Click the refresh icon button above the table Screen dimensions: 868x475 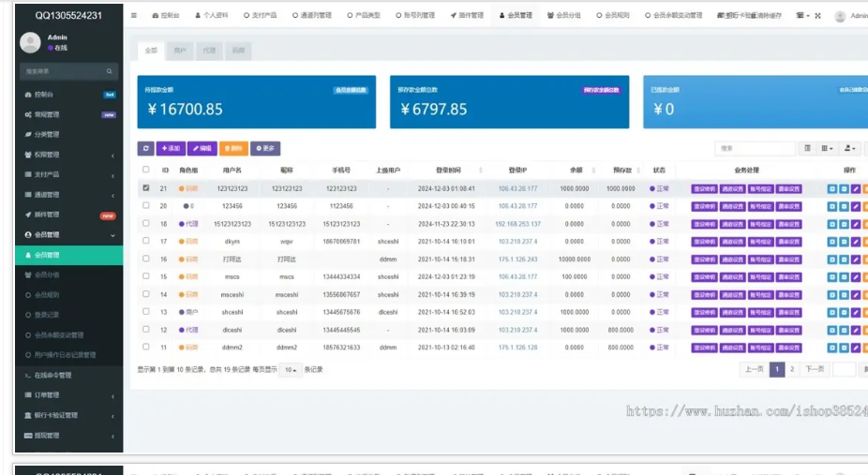point(145,148)
